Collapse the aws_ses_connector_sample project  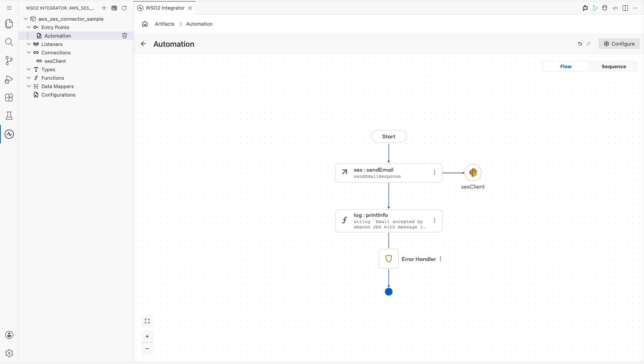[x=26, y=19]
